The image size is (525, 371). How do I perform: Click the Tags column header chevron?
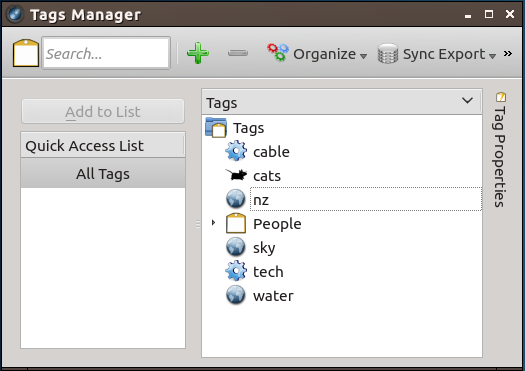coord(467,100)
